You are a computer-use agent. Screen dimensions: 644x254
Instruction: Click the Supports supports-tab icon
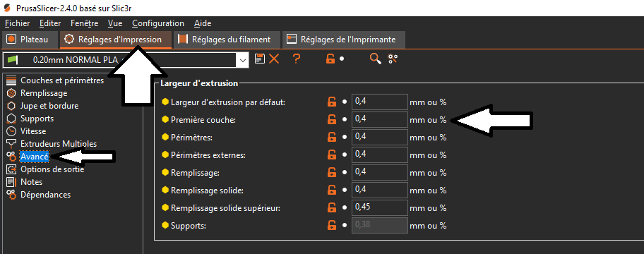[11, 119]
